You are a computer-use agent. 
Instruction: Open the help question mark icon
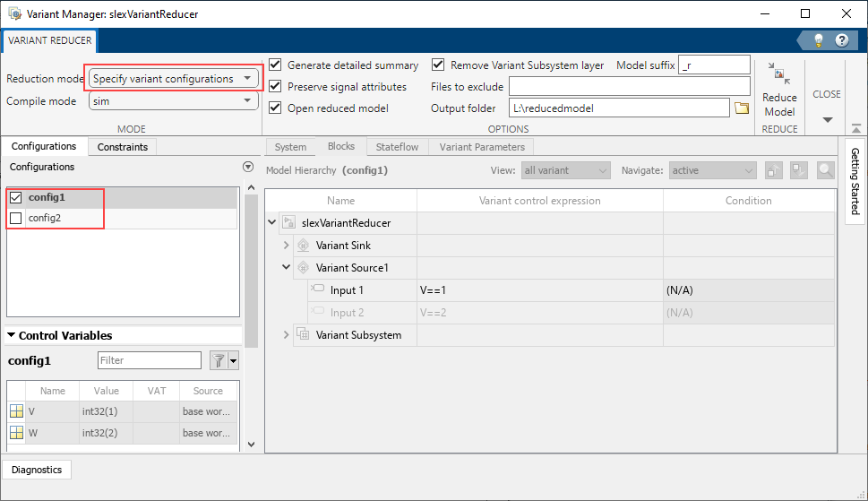(841, 40)
